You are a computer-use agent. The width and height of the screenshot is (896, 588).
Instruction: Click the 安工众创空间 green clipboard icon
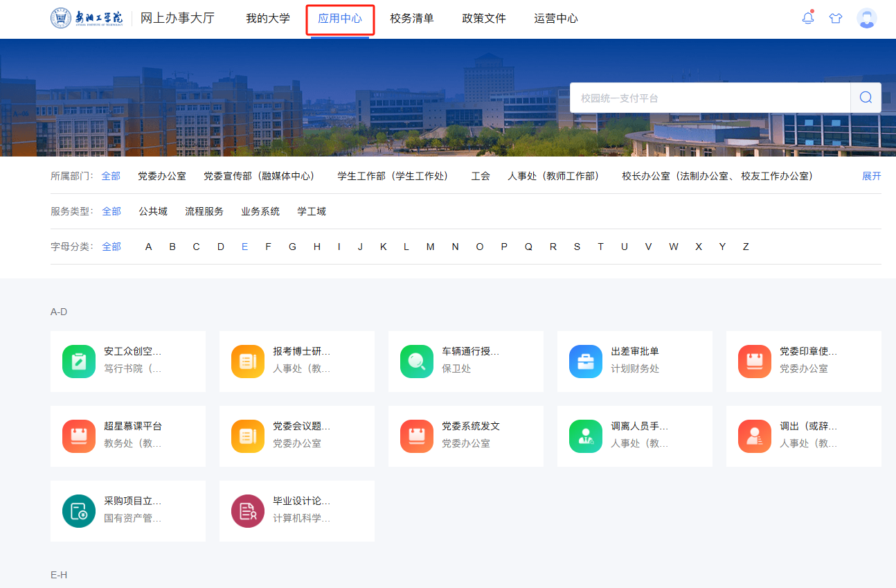pos(79,362)
